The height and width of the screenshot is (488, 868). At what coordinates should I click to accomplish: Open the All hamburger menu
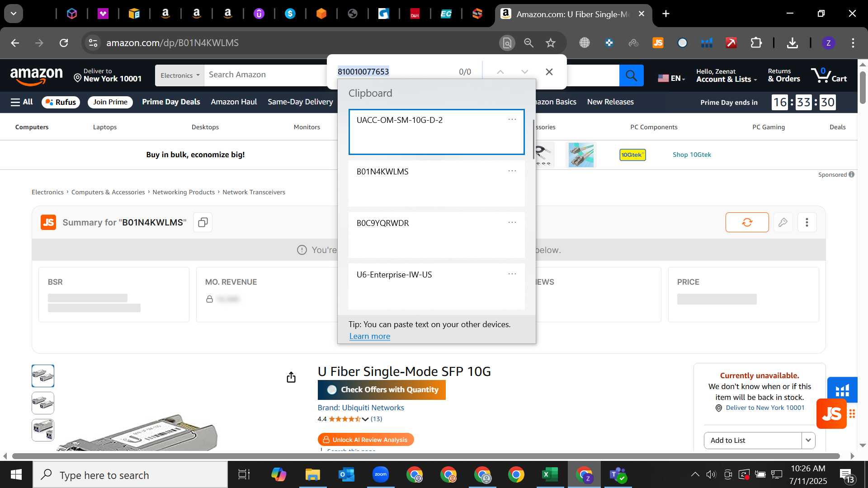(22, 102)
